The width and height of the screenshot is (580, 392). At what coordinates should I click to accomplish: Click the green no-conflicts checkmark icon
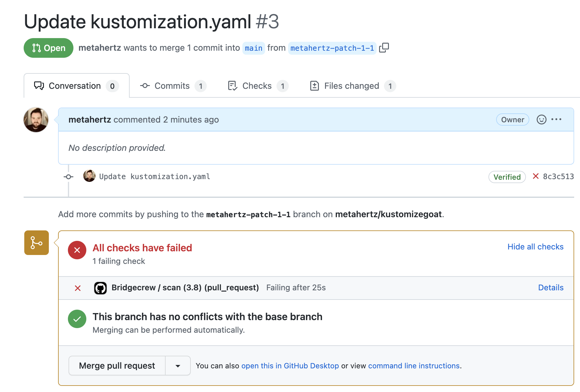tap(77, 319)
